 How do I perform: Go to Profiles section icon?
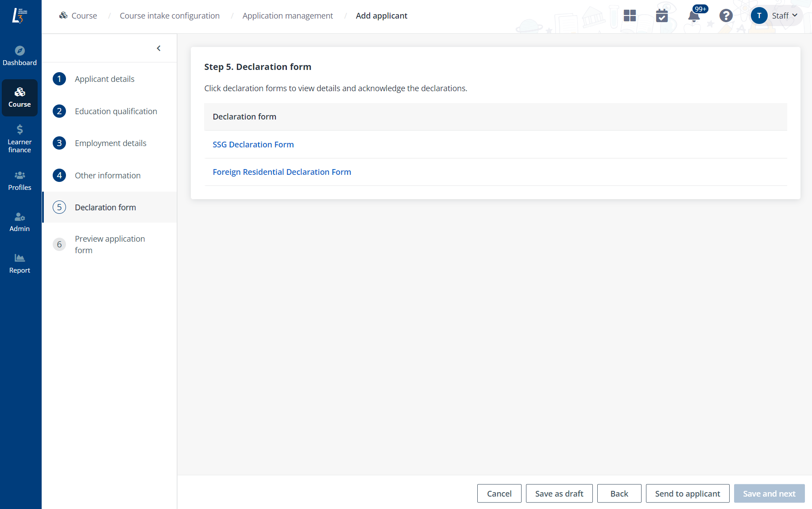coord(19,175)
